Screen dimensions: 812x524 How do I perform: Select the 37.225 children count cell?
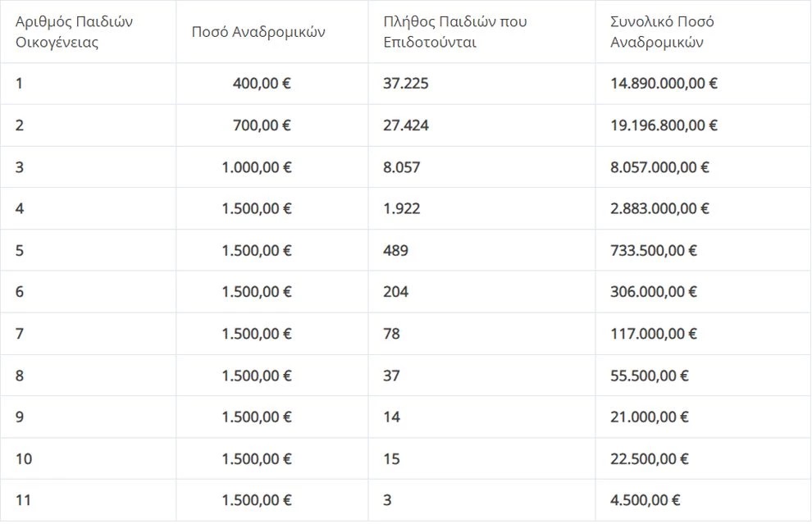click(406, 84)
